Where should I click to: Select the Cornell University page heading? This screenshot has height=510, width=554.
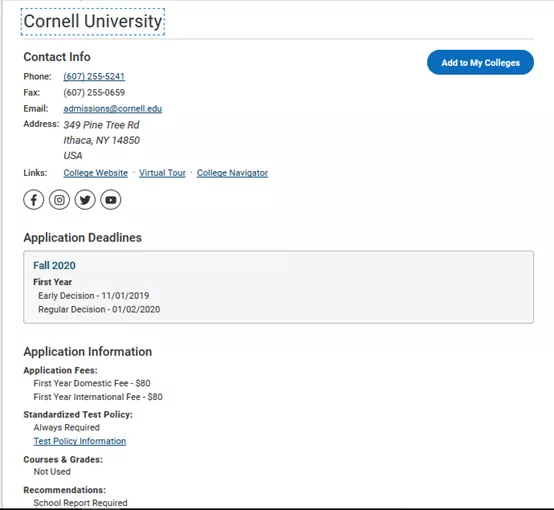pyautogui.click(x=93, y=21)
